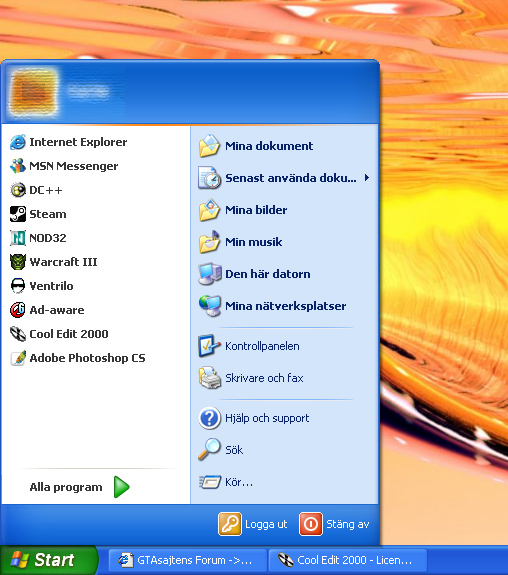Click the Mina dokument folder icon

(209, 146)
